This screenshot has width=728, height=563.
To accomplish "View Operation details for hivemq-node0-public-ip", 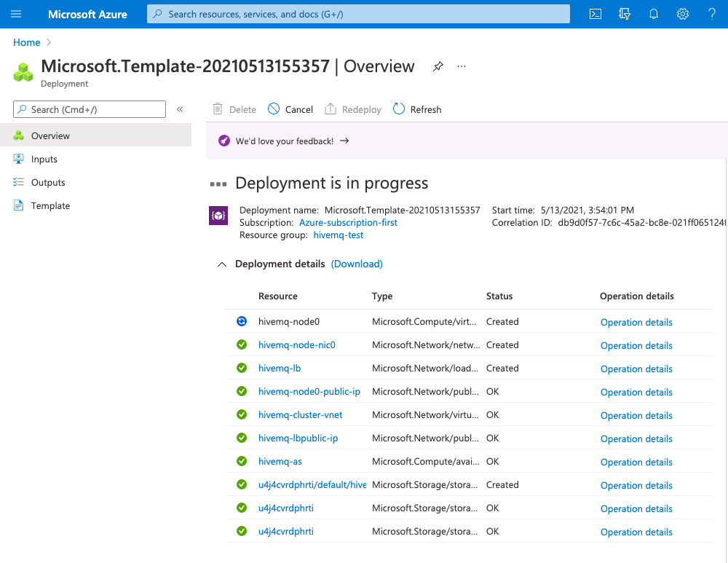I will [636, 392].
